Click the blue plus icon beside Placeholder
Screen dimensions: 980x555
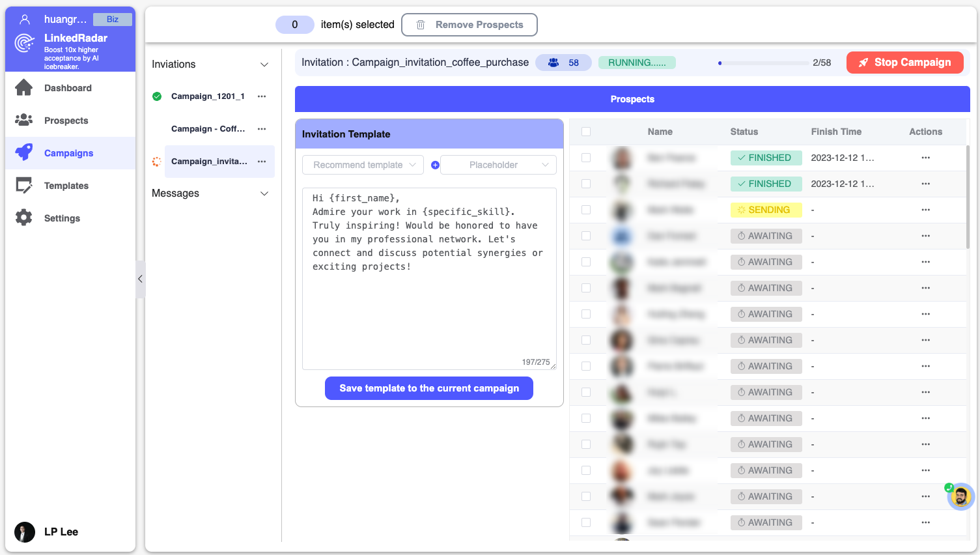[x=435, y=165]
